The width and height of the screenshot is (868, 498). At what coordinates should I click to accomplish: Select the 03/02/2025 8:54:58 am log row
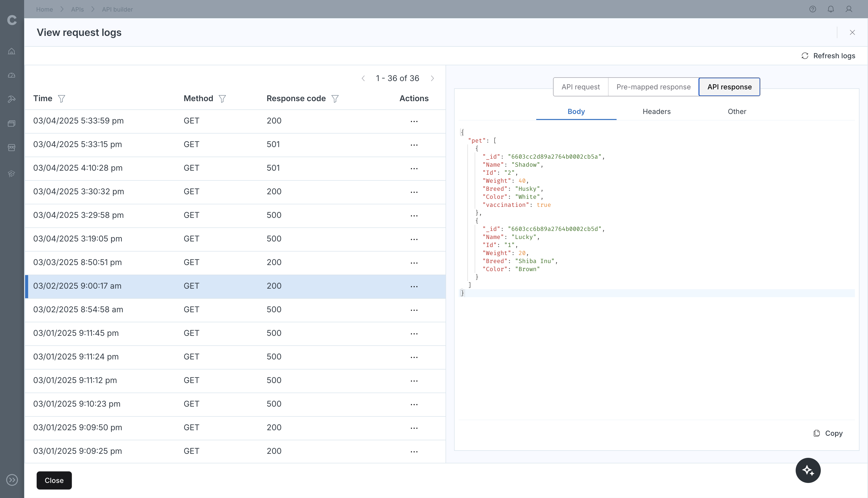tap(235, 310)
